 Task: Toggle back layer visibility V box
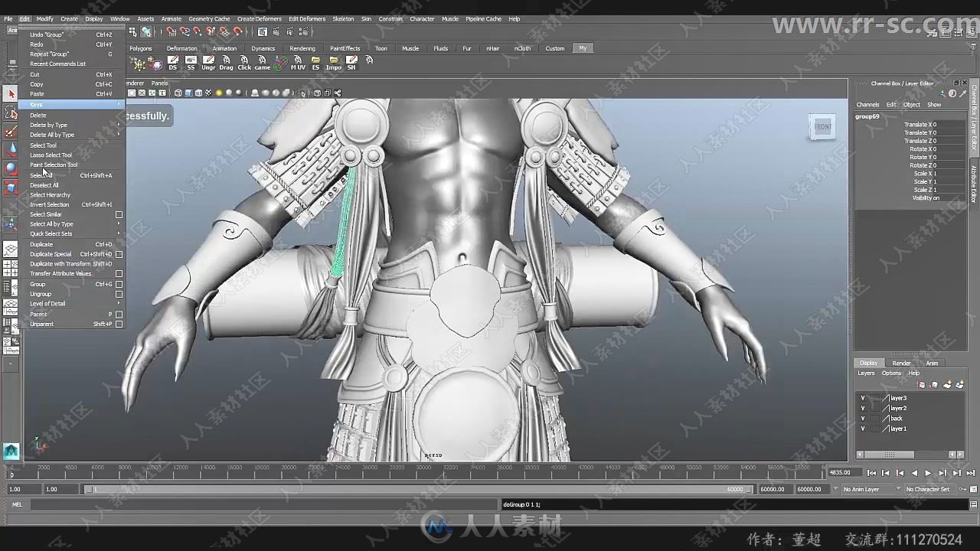(863, 419)
